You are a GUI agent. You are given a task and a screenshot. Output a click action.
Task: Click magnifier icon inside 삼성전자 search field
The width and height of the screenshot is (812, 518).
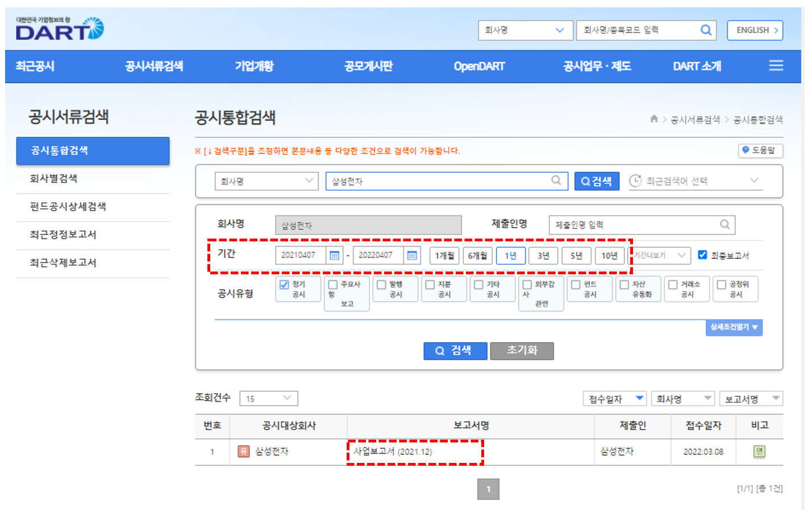tap(556, 181)
